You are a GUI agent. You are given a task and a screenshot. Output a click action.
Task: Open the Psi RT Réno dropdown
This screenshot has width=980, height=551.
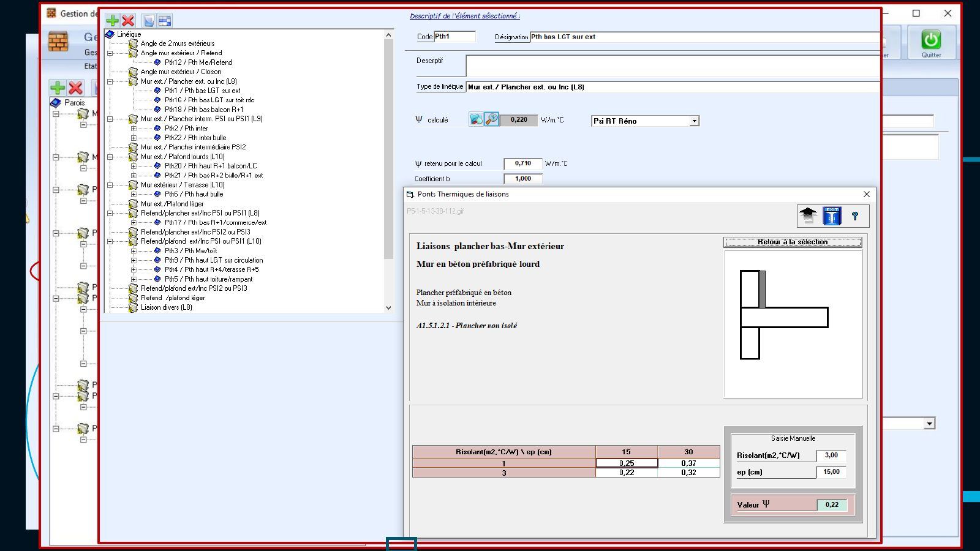[x=694, y=121]
